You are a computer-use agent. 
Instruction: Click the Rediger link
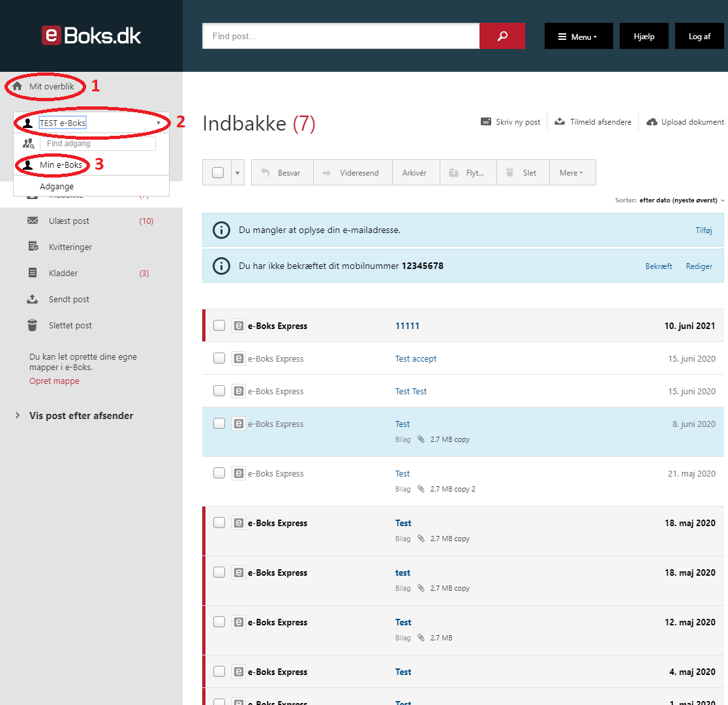coord(699,266)
